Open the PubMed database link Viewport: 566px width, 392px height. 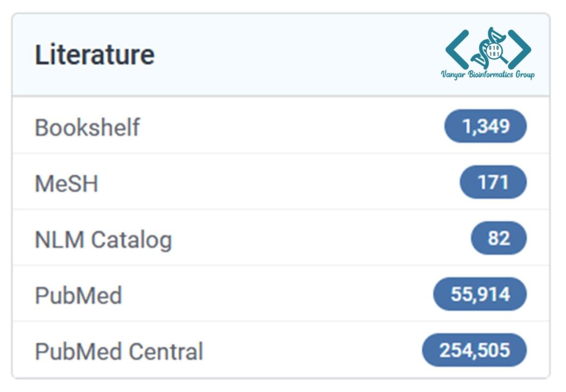(78, 296)
